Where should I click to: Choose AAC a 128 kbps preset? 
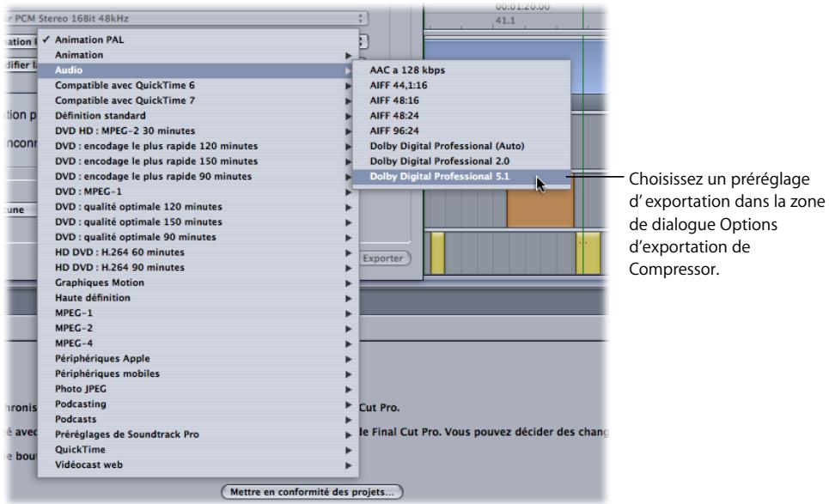click(x=462, y=70)
